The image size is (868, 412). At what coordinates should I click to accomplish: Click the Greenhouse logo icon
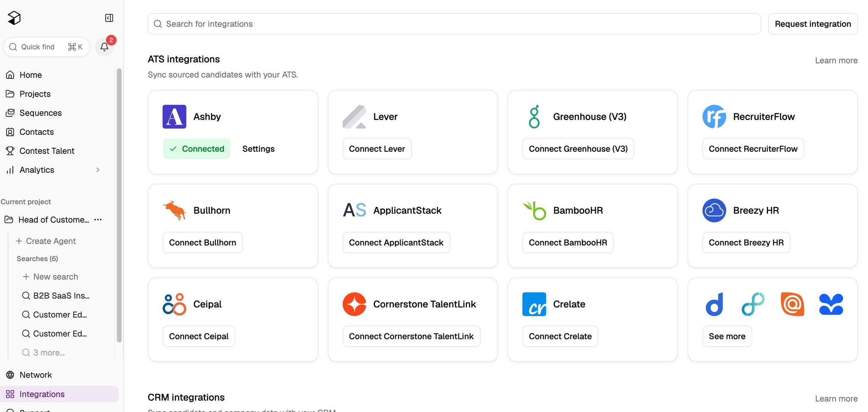tap(534, 117)
